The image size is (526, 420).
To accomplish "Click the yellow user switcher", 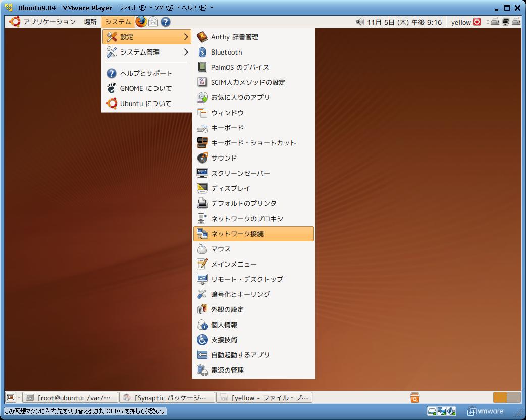I will [x=461, y=22].
